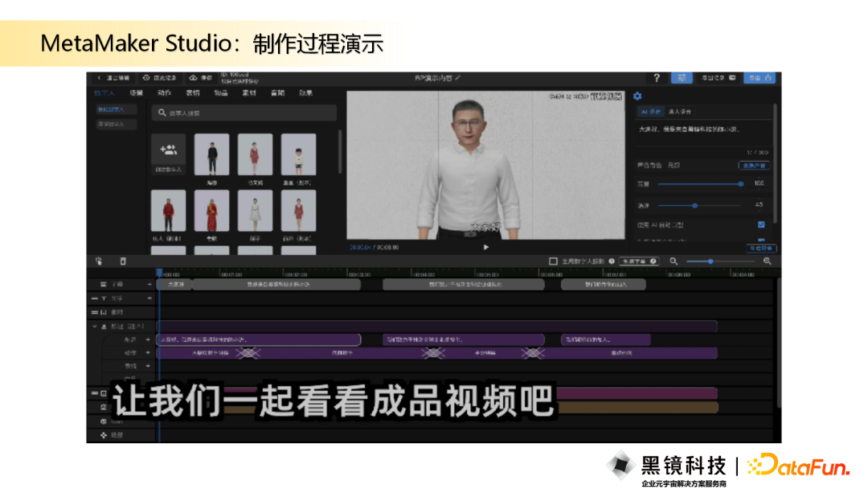The height and width of the screenshot is (489, 868).
Task: Choose the man in black outfit avatar
Action: [x=212, y=154]
